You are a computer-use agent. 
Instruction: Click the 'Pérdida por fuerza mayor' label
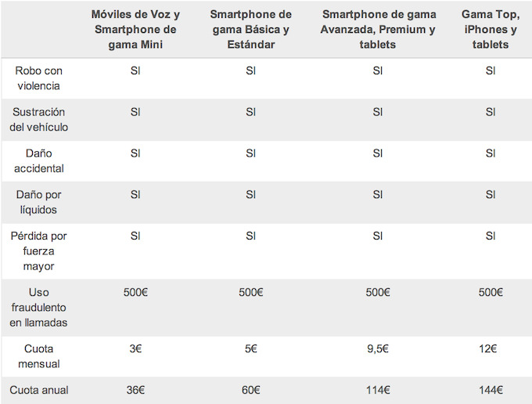pyautogui.click(x=38, y=251)
